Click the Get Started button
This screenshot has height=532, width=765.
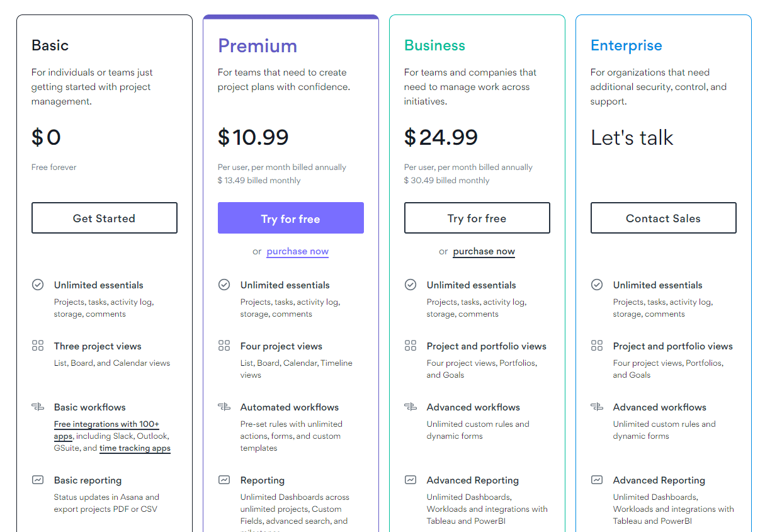104,218
